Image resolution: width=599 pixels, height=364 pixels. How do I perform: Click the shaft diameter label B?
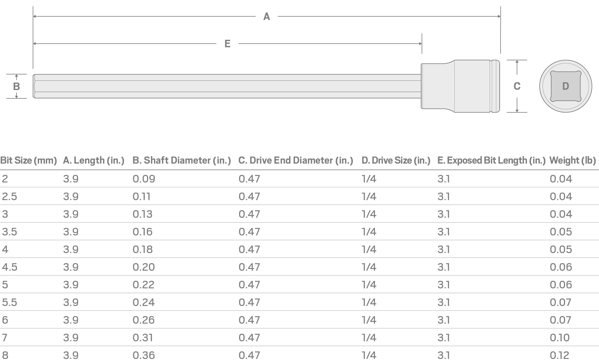(16, 86)
